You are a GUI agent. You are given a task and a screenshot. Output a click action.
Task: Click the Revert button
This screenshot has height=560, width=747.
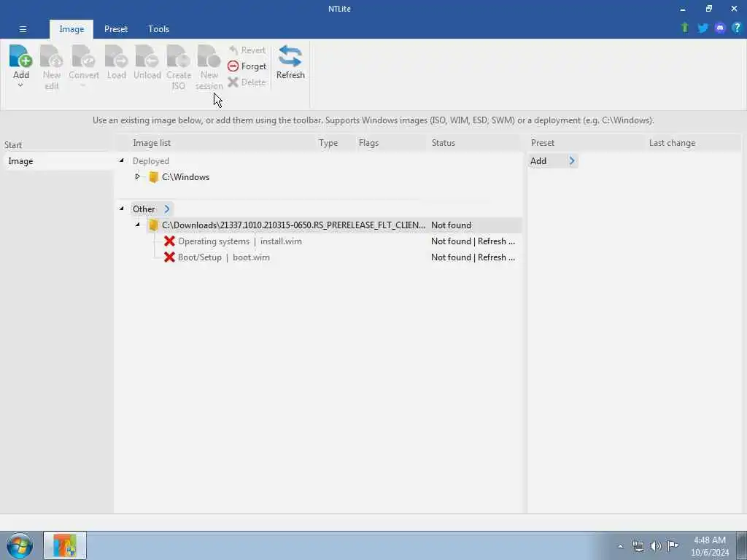(x=247, y=50)
